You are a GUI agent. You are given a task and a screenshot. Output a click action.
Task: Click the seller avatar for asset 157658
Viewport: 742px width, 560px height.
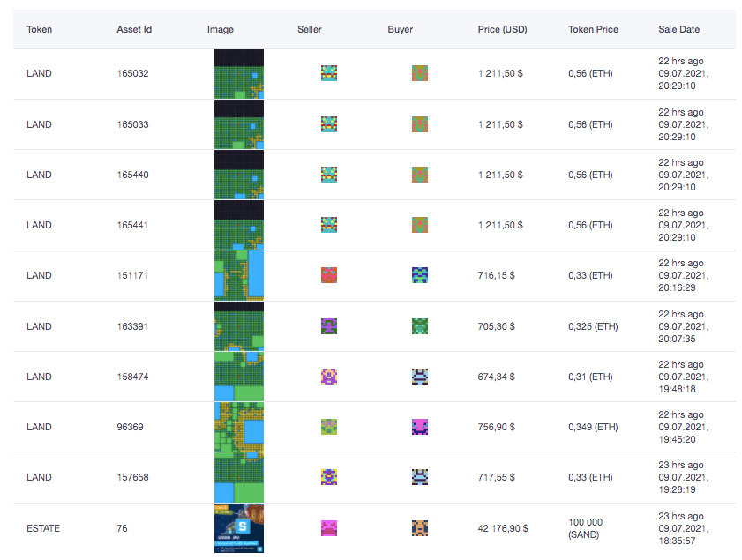pos(329,477)
